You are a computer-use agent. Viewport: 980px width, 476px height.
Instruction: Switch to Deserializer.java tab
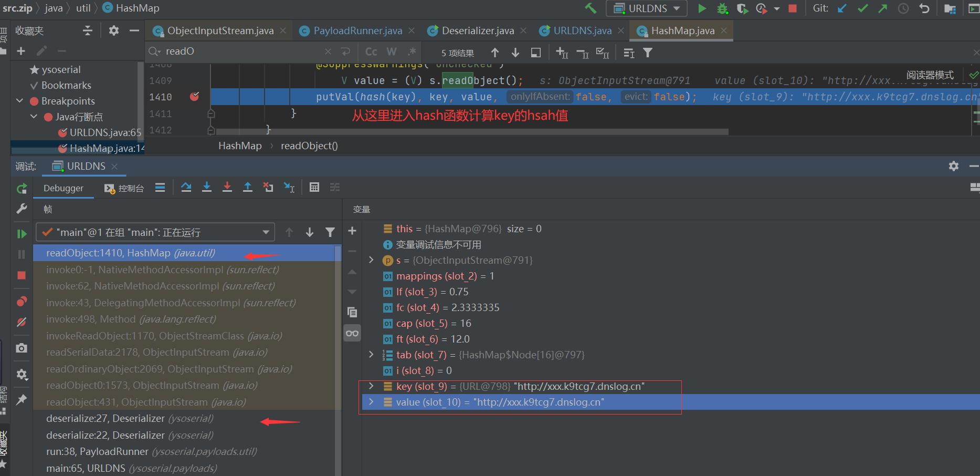(x=478, y=31)
